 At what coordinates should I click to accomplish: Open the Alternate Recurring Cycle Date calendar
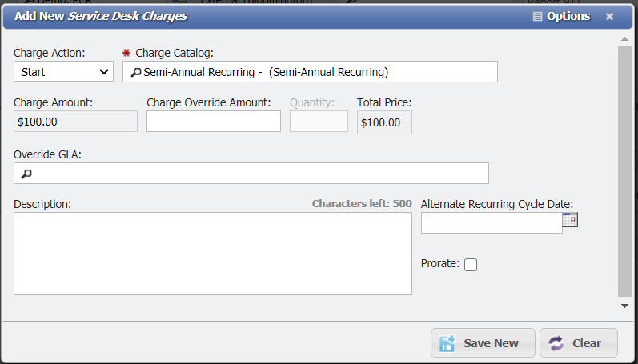click(570, 222)
